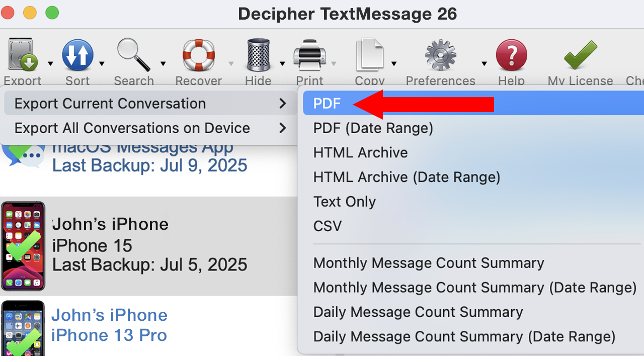Expand the Export dropdown arrow
644x362 pixels.
tap(50, 63)
